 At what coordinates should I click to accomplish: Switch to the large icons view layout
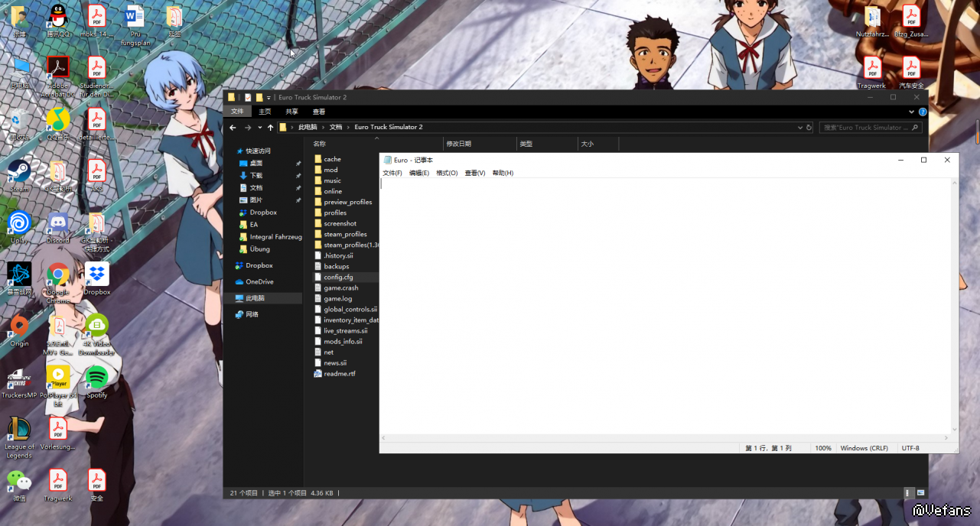point(920,493)
